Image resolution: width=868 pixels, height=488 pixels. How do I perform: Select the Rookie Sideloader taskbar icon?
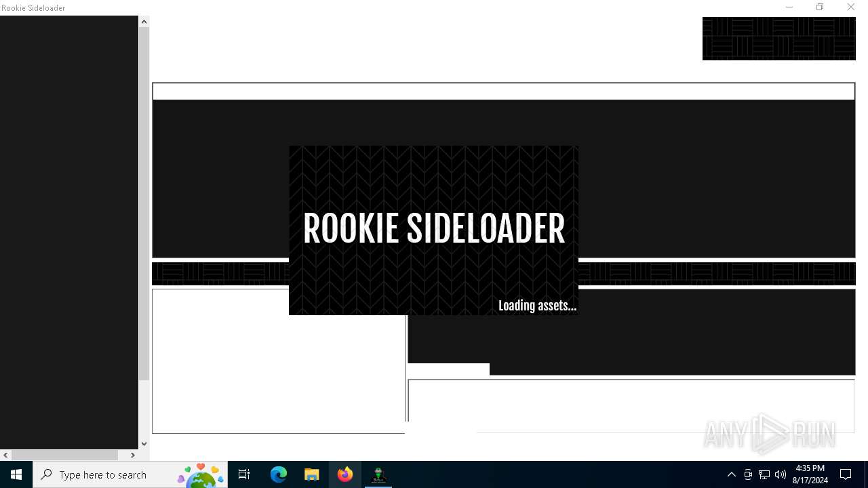tap(378, 474)
